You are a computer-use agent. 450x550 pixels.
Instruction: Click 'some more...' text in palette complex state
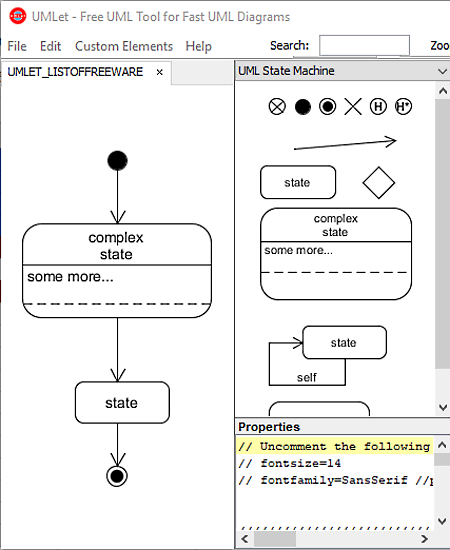pos(298,250)
